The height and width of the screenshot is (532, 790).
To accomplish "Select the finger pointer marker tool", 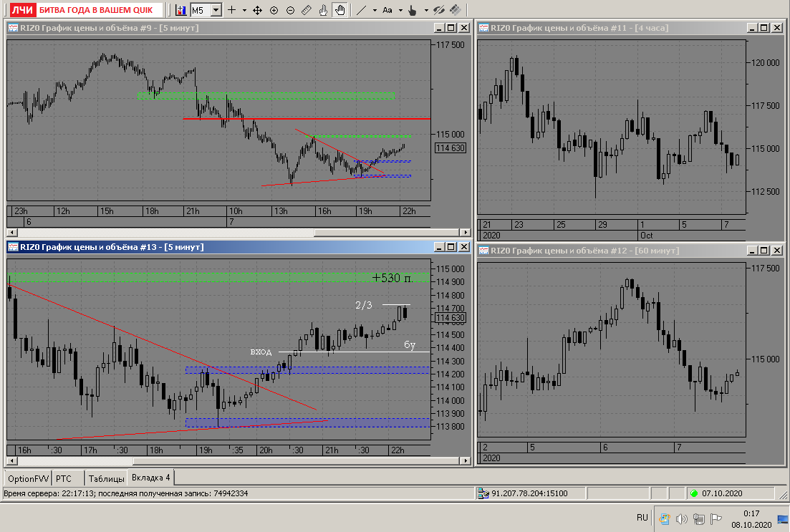I will tap(413, 10).
